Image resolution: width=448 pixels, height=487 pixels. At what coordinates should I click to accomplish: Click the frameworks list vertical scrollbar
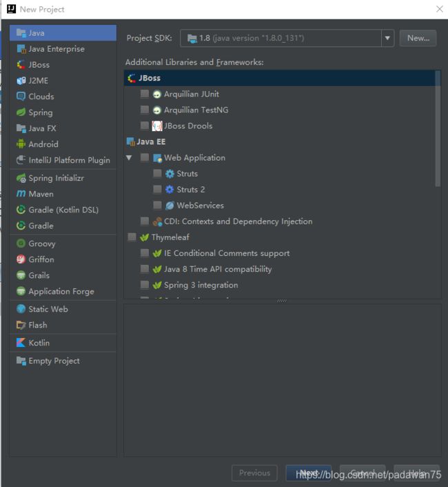(x=438, y=129)
